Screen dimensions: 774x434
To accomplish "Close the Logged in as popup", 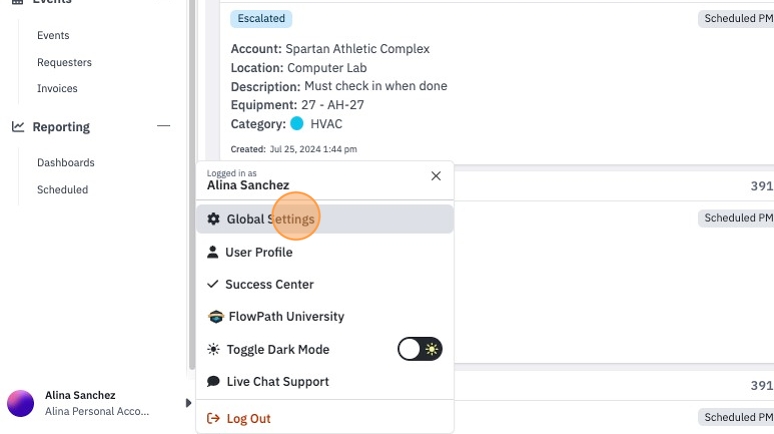I will pos(436,176).
